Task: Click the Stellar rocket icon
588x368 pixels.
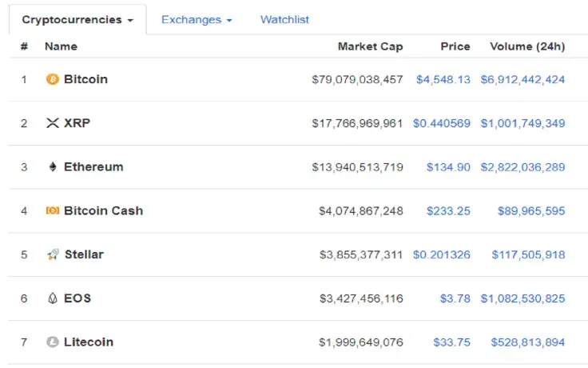Action: coord(54,254)
